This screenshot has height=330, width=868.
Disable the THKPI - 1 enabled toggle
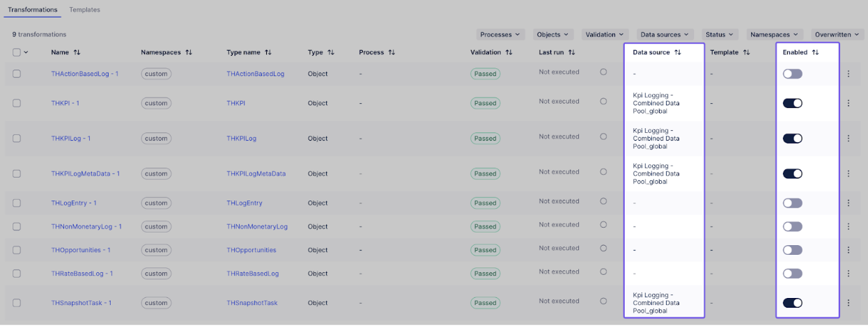point(792,103)
